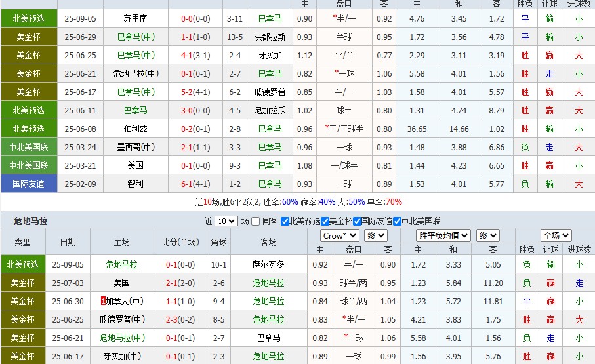This screenshot has height=364, width=595.
Task: Open the 洪都拉斯 team page
Action: [x=270, y=37]
